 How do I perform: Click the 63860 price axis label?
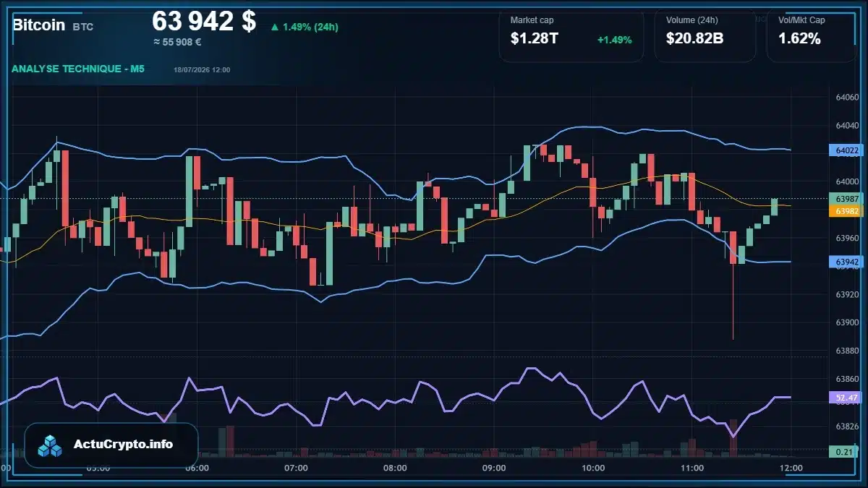pyautogui.click(x=846, y=379)
